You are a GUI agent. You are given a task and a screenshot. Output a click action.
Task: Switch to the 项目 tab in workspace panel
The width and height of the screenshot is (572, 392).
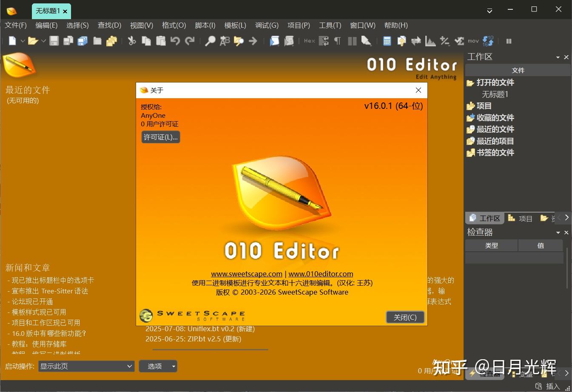pyautogui.click(x=520, y=218)
